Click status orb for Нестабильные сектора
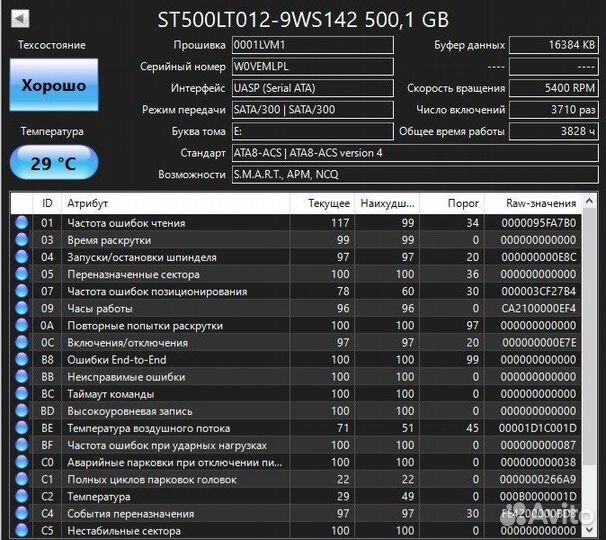 pos(22,530)
